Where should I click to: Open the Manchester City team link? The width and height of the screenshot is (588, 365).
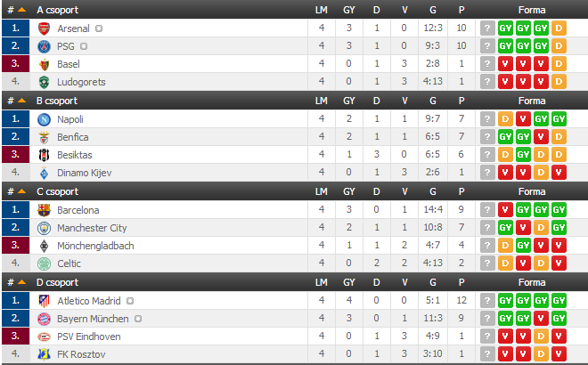[x=92, y=228]
